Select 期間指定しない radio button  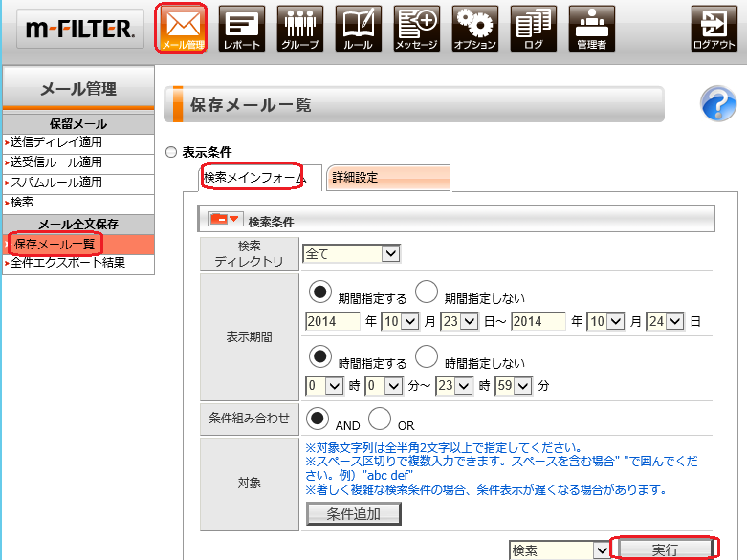tap(428, 293)
